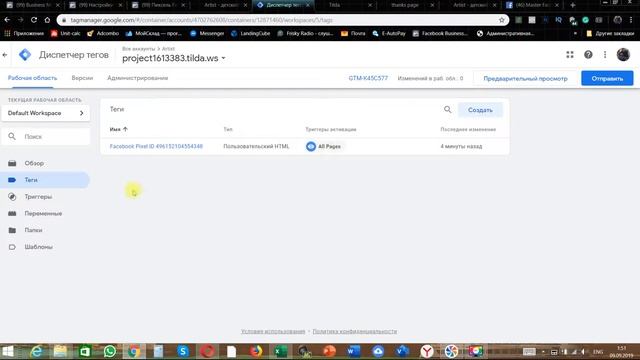
Task: Open Word from the taskbar
Action: click(353, 351)
